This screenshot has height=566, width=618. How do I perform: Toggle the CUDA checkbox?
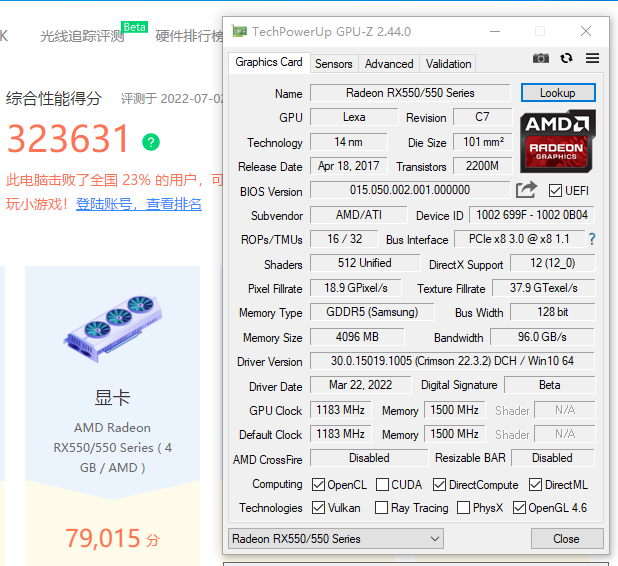(x=382, y=484)
